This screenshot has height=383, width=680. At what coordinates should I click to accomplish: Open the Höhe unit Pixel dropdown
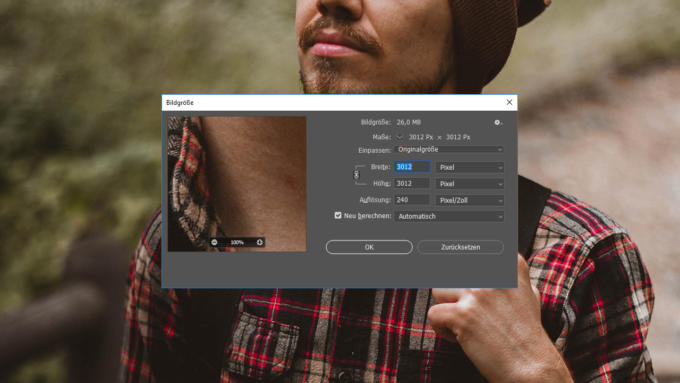pos(470,183)
